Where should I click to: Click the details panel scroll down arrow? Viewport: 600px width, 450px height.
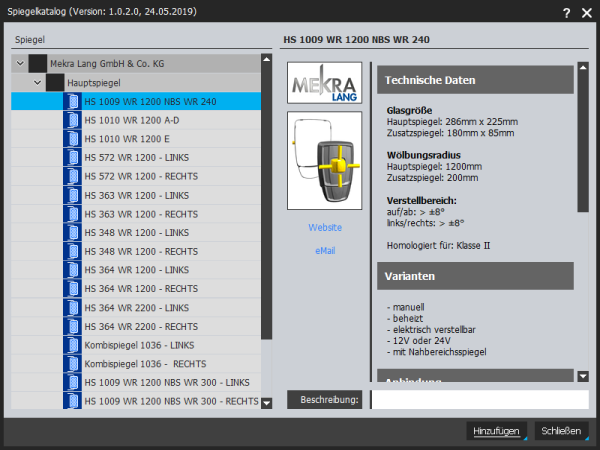tap(583, 376)
